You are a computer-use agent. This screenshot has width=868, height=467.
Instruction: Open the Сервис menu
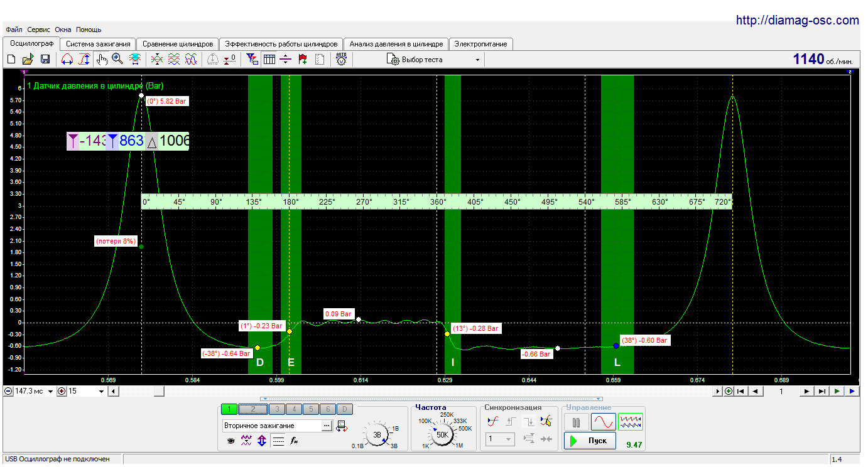coord(39,30)
